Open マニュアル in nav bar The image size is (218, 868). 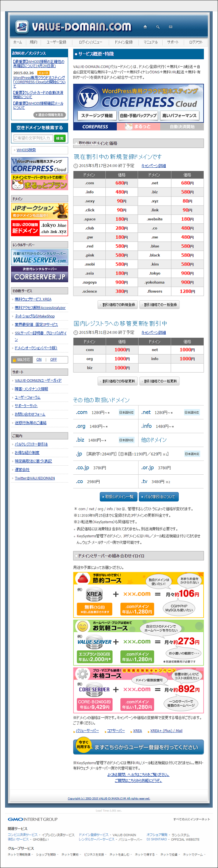click(x=151, y=42)
